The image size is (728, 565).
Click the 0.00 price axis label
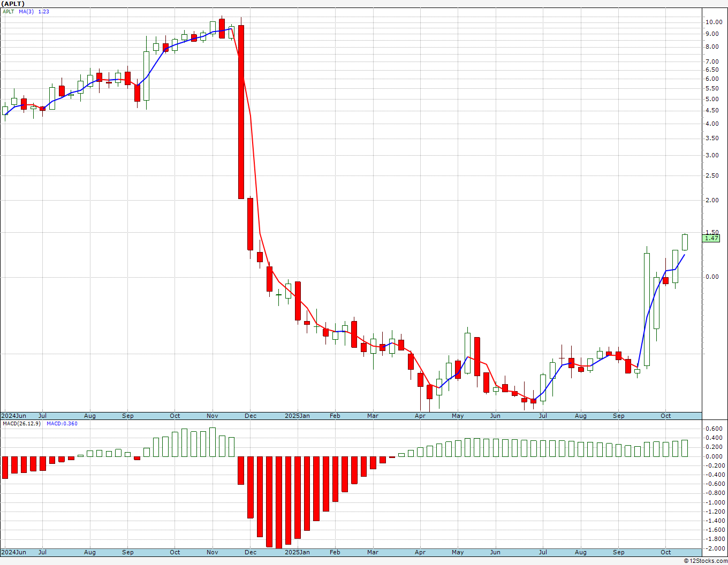point(712,277)
